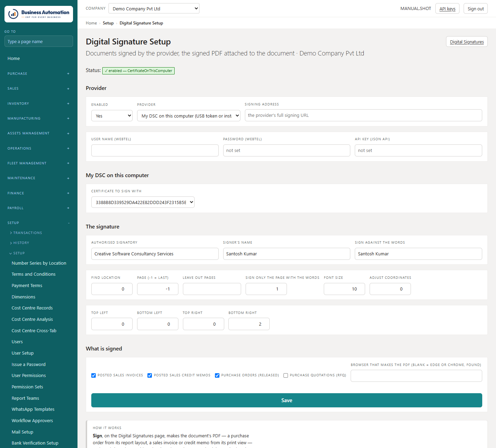Open Number Series by Location
The width and height of the screenshot is (496, 448).
coord(39,263)
